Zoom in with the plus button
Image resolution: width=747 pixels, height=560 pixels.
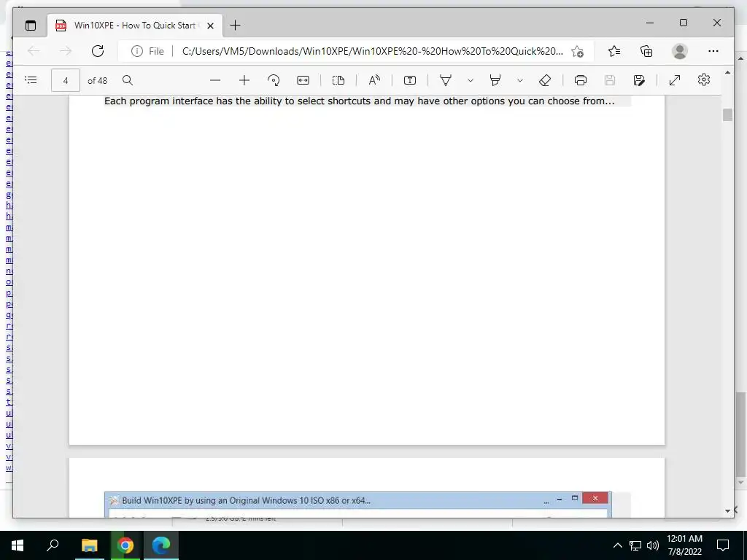pyautogui.click(x=244, y=80)
